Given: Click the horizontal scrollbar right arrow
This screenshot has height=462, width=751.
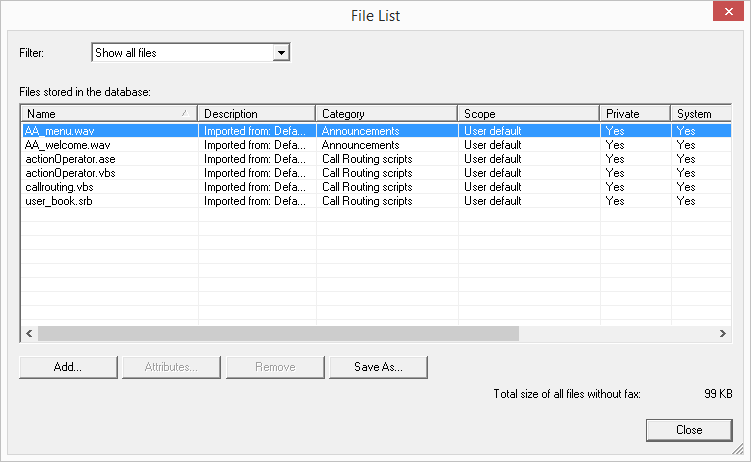Looking at the screenshot, I should [722, 333].
